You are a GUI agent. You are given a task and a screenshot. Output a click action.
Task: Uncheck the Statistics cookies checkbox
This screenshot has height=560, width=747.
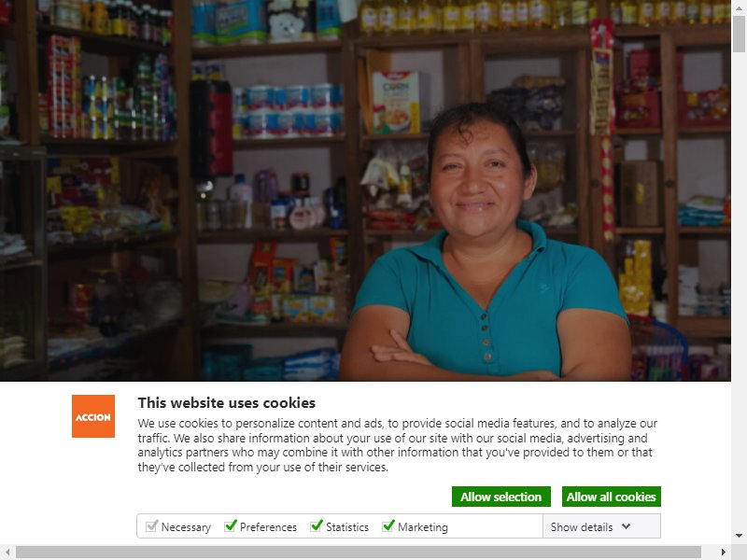point(317,525)
